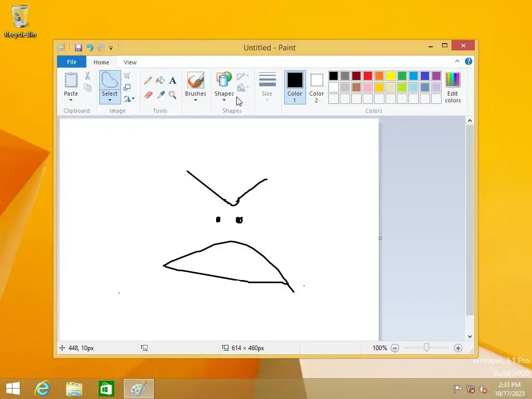532x399 pixels.
Task: Choose the green color swatch
Action: point(402,76)
